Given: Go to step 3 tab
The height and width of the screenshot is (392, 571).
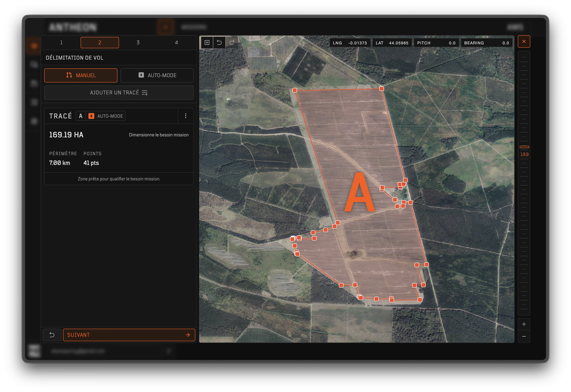Looking at the screenshot, I should (138, 42).
